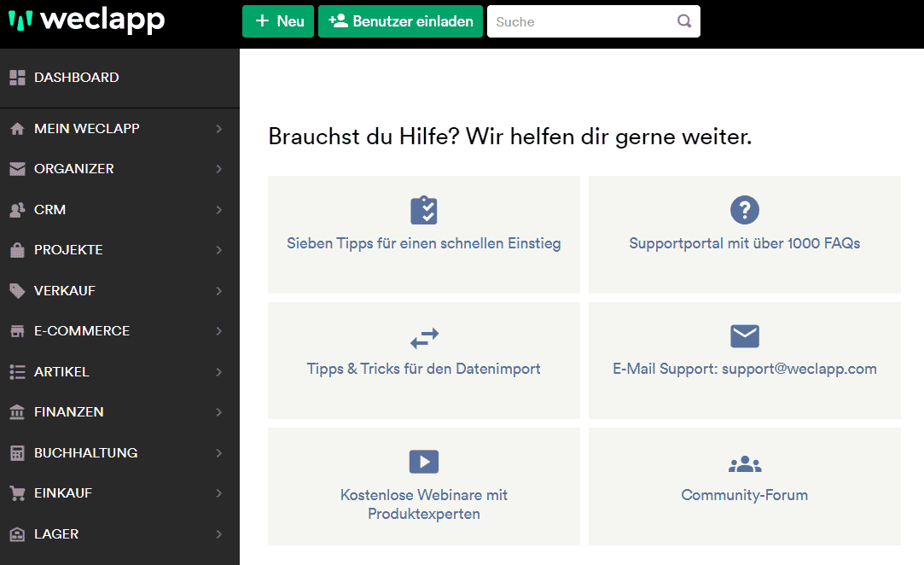Open MEIN WECLAPP menu
Image resolution: width=924 pixels, height=565 pixels.
pyautogui.click(x=119, y=129)
